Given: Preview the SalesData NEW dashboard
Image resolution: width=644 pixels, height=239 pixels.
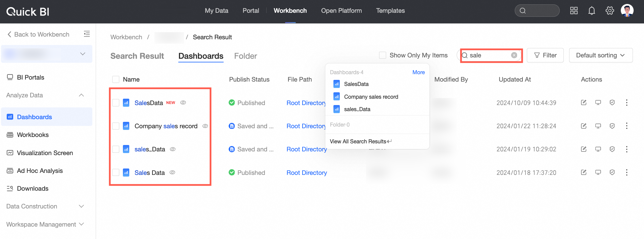Looking at the screenshot, I should 598,103.
